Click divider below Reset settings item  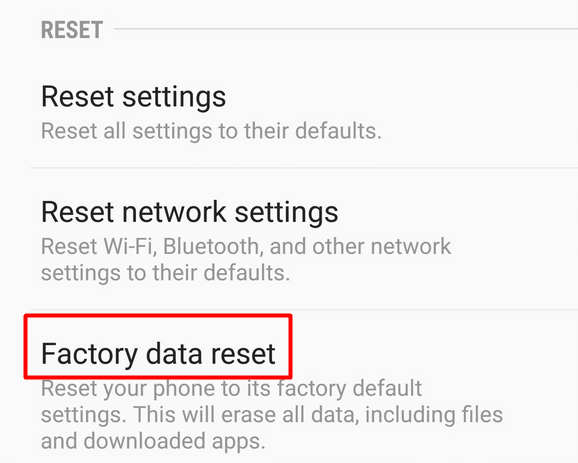click(304, 167)
